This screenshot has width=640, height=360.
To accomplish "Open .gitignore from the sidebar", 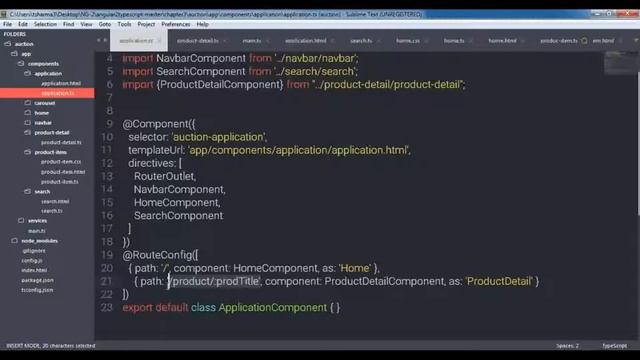I will [x=33, y=251].
